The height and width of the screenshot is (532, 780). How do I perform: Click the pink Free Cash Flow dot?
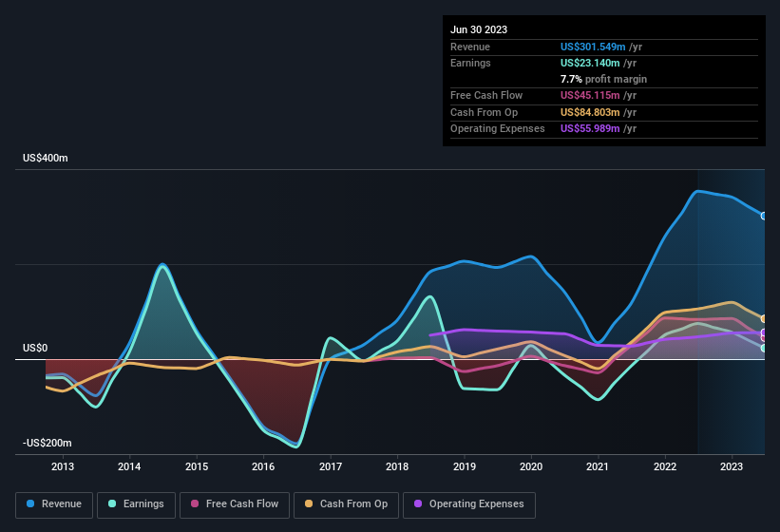tap(195, 504)
